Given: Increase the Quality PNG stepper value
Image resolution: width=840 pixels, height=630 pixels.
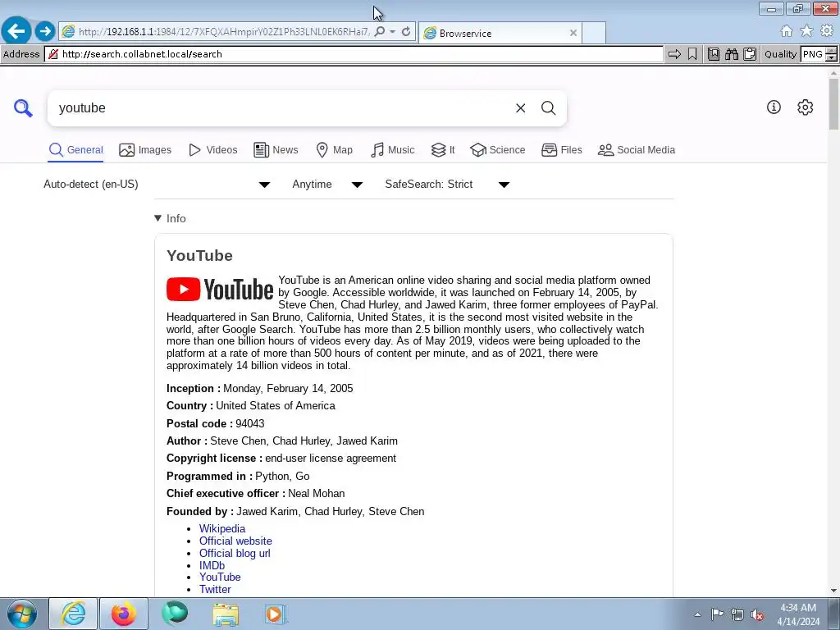Looking at the screenshot, I should click(x=832, y=50).
